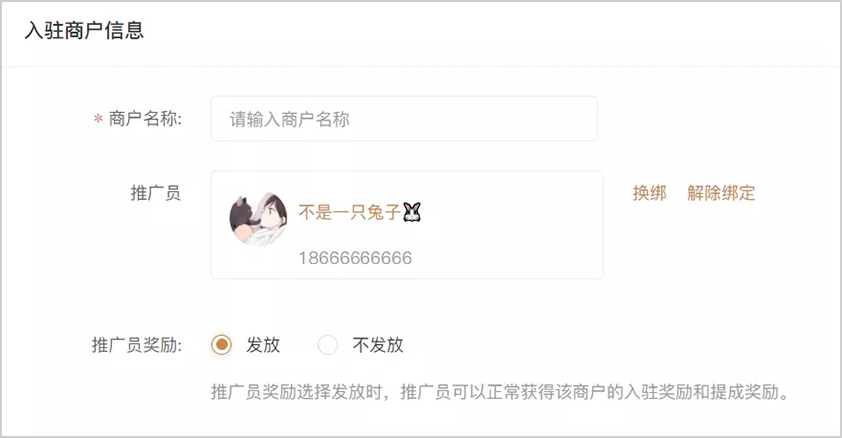Click the 换绑 link
This screenshot has width=842, height=438.
(649, 193)
